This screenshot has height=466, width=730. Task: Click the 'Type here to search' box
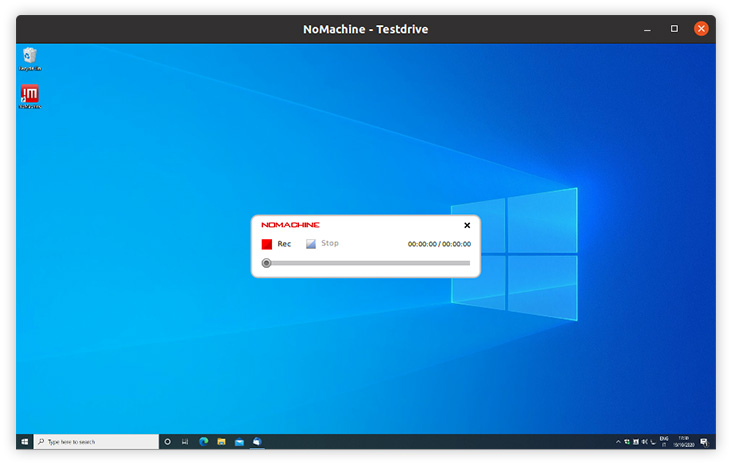click(96, 441)
